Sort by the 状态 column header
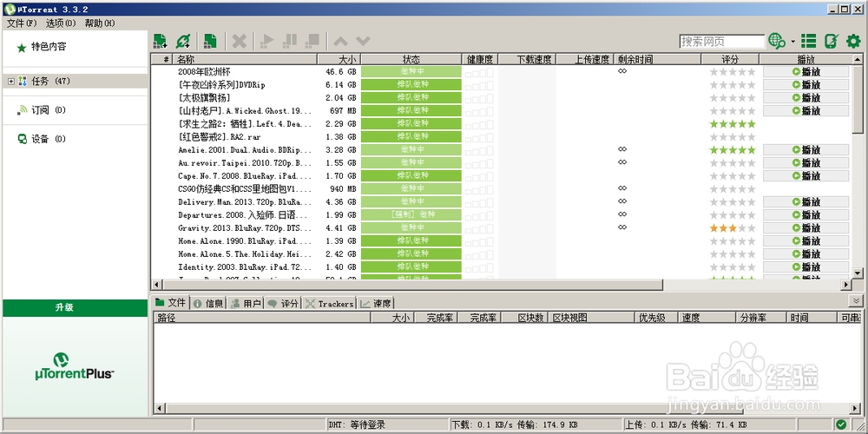This screenshot has height=434, width=868. 411,59
